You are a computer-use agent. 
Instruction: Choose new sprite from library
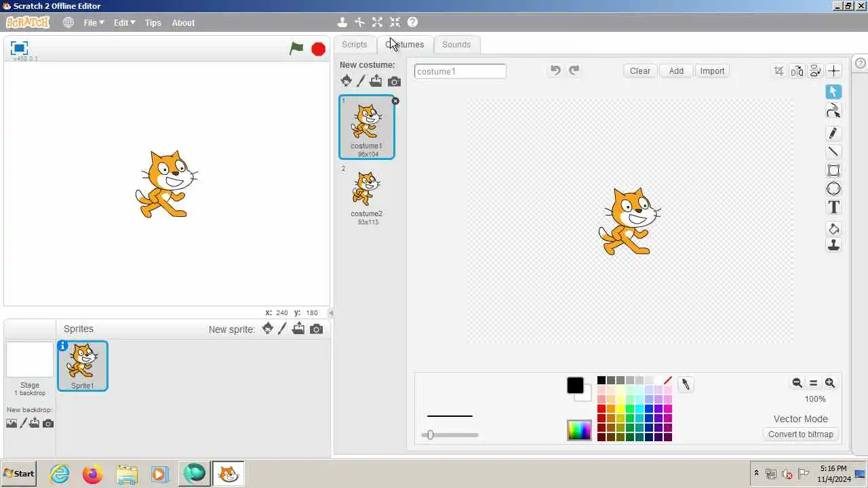tap(268, 329)
